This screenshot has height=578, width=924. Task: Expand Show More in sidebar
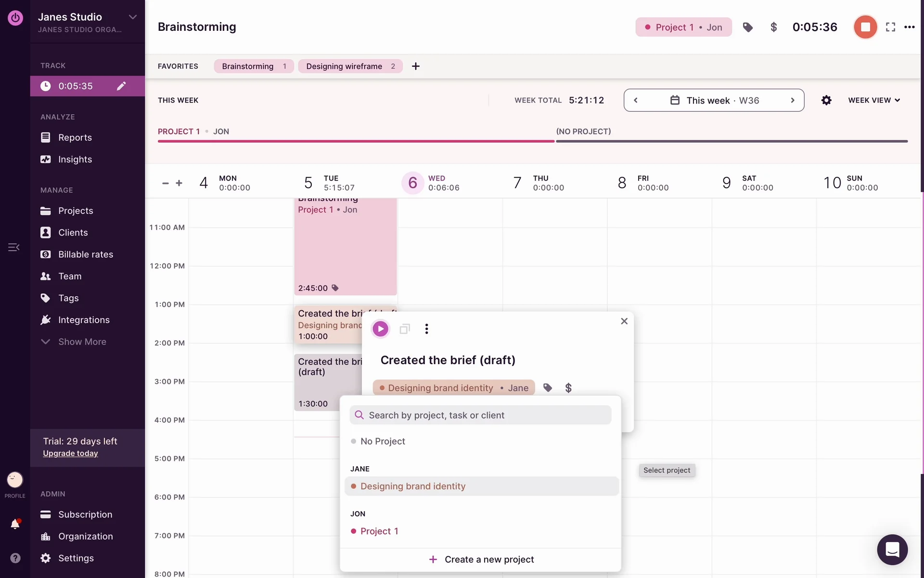point(82,342)
